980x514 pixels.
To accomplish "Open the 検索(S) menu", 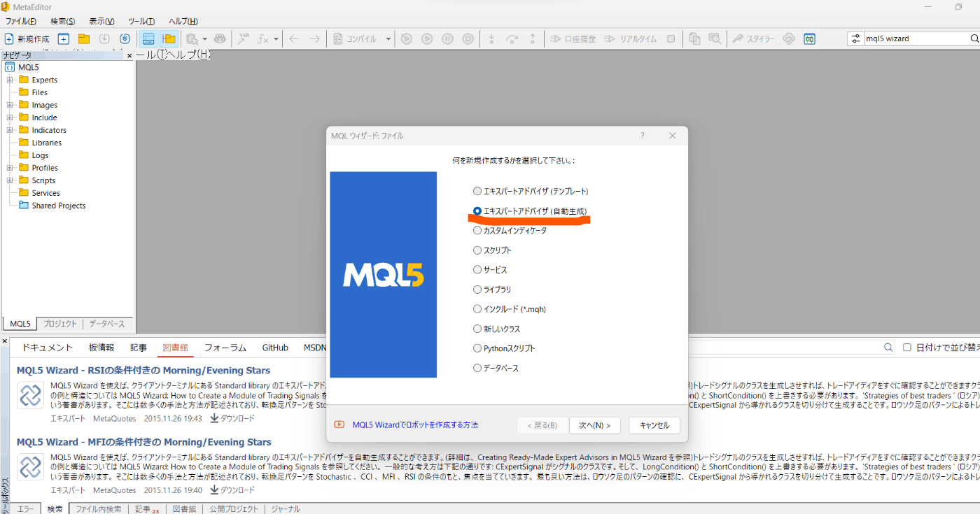I will coord(63,21).
